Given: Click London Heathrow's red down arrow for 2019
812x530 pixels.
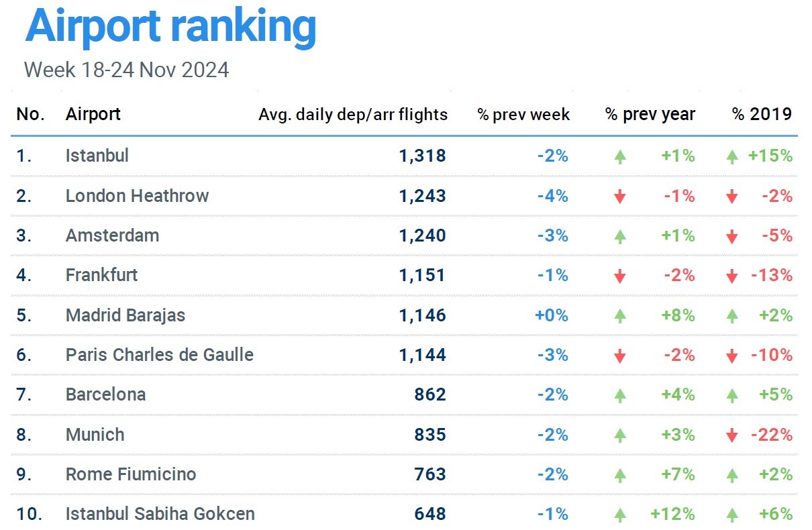Looking at the screenshot, I should point(732,197).
